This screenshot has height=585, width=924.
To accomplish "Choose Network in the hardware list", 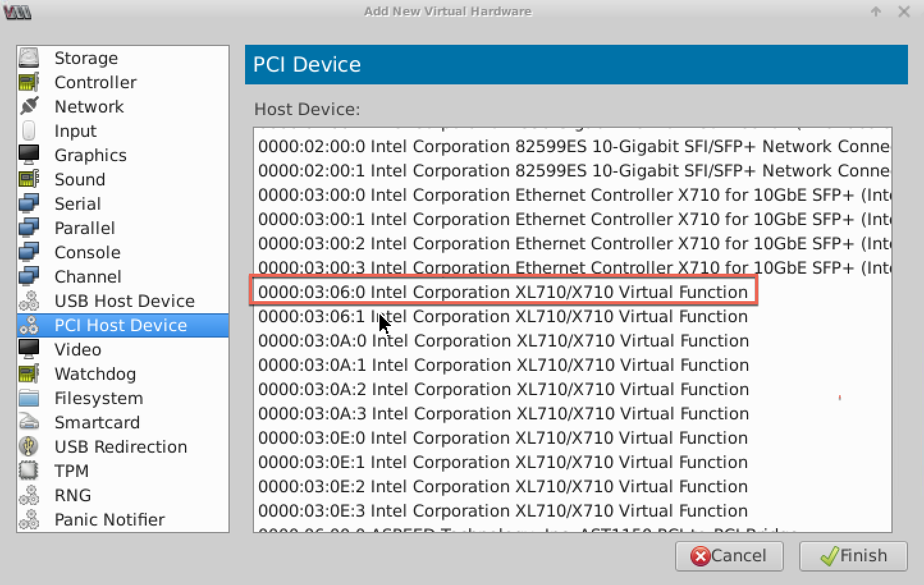I will tap(123, 107).
